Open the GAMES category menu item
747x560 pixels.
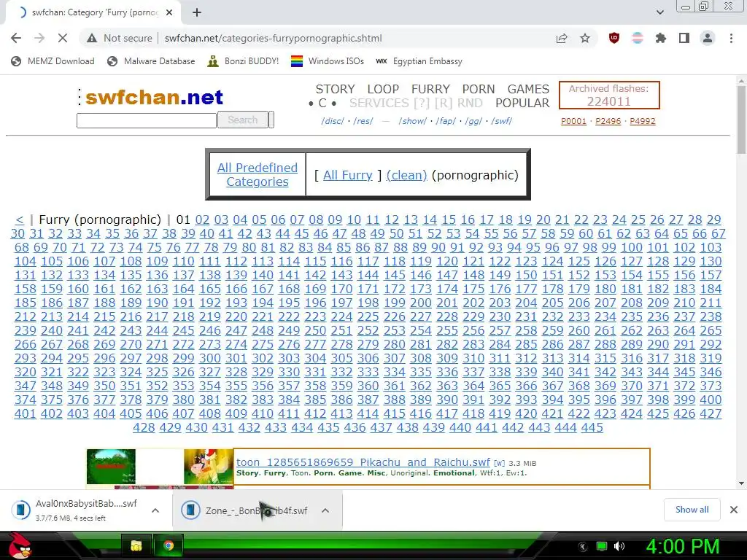click(528, 89)
